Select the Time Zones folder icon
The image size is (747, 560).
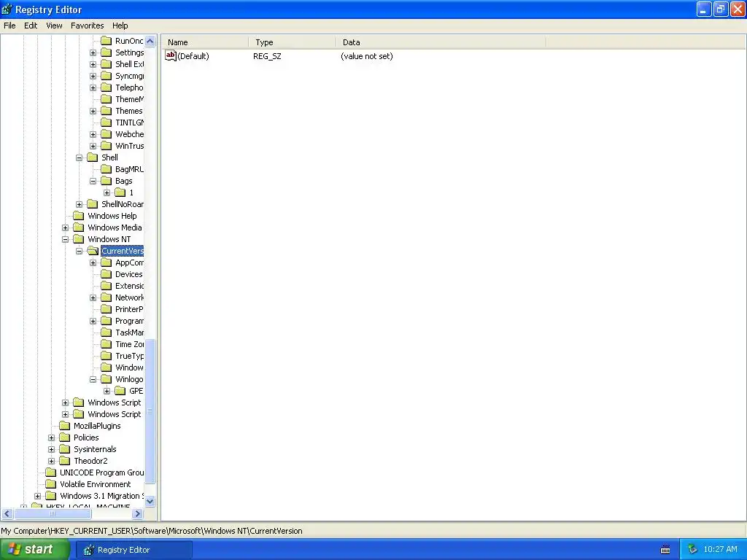click(x=107, y=344)
